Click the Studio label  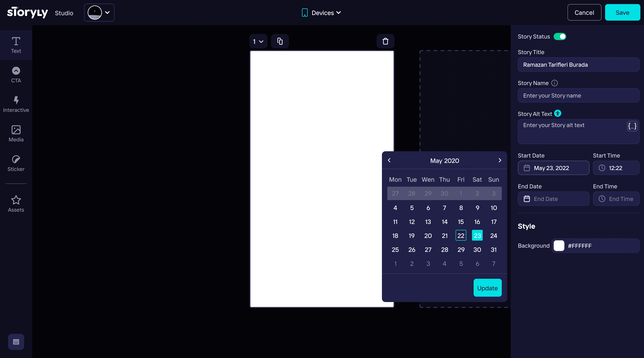click(x=64, y=13)
